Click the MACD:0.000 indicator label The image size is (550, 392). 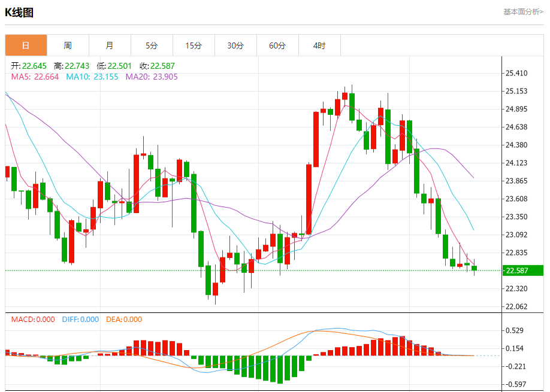point(33,320)
